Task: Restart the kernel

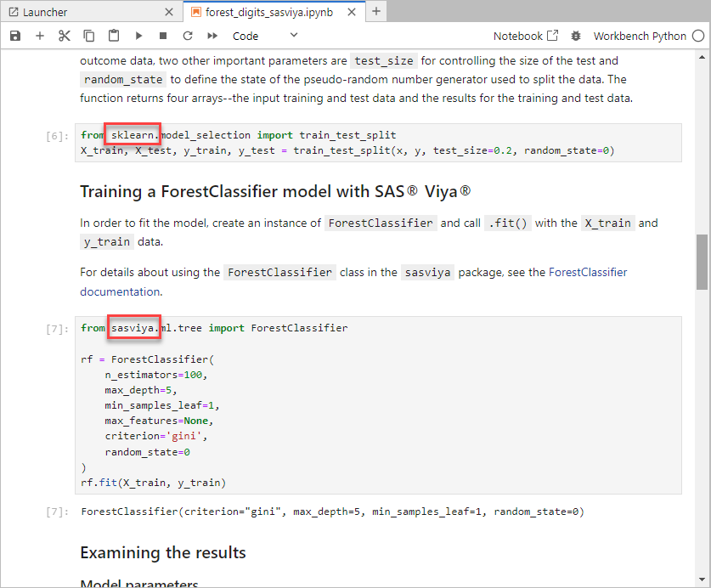Action: pos(188,36)
